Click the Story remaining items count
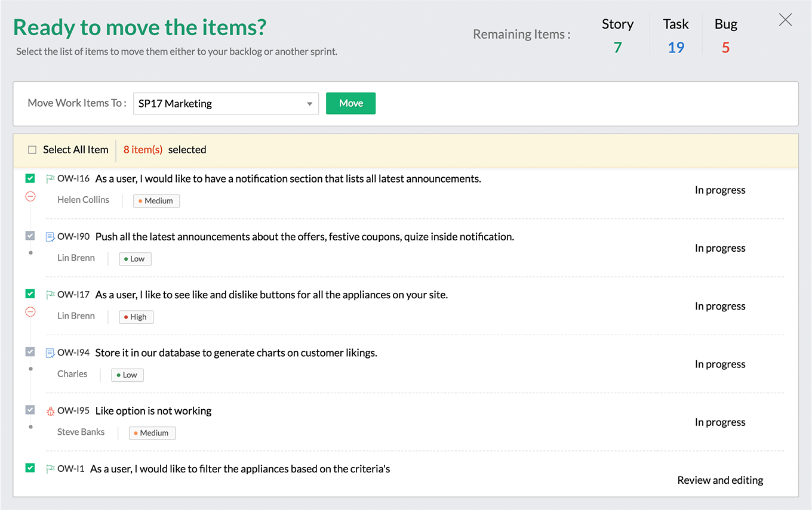 (617, 48)
